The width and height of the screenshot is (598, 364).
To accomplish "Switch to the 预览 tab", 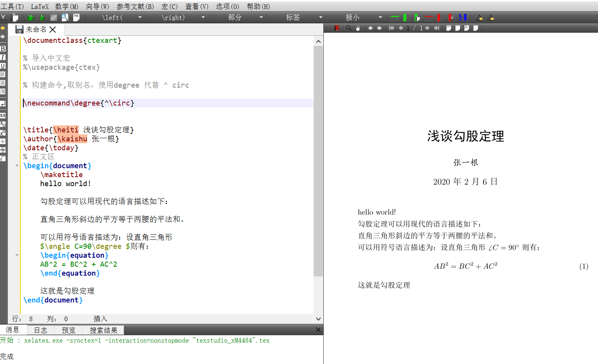I will (69, 330).
